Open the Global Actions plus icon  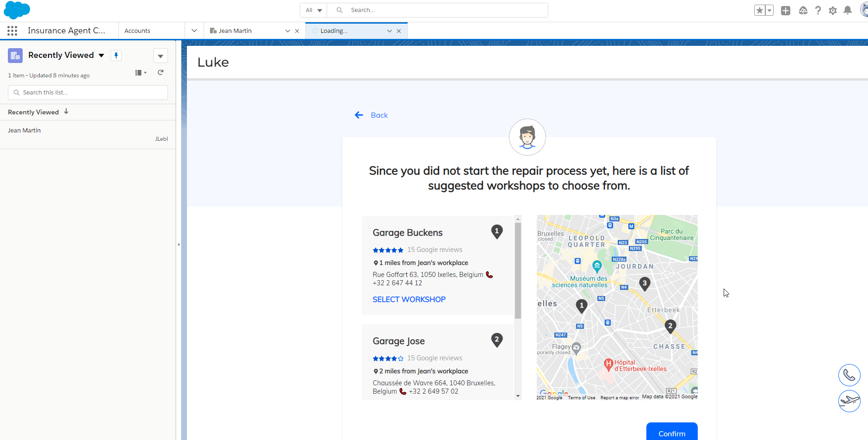[785, 11]
